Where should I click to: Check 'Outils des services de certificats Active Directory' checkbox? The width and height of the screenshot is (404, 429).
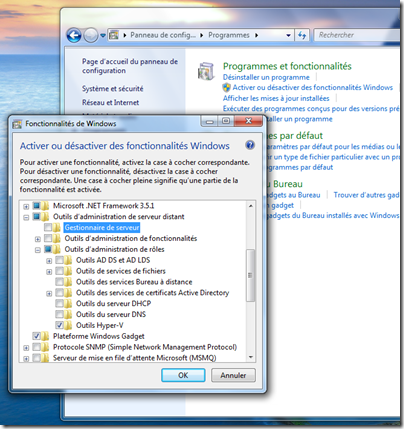click(60, 293)
